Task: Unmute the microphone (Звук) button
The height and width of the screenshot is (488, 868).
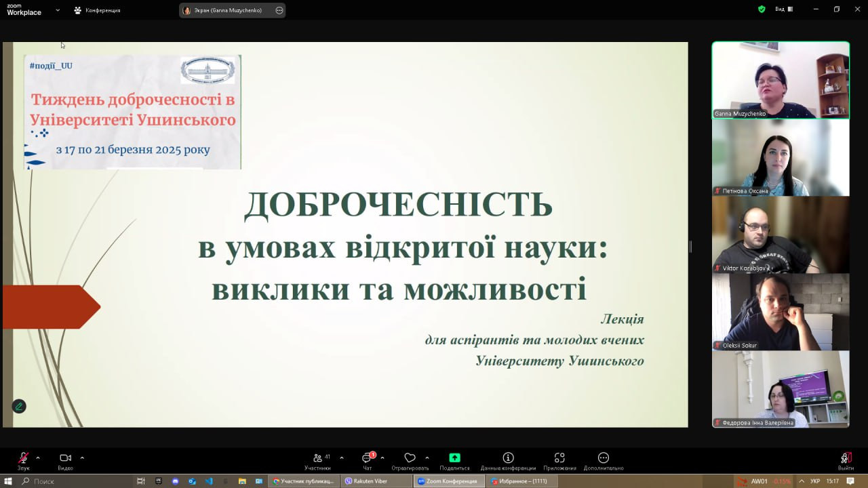Action: 24,459
